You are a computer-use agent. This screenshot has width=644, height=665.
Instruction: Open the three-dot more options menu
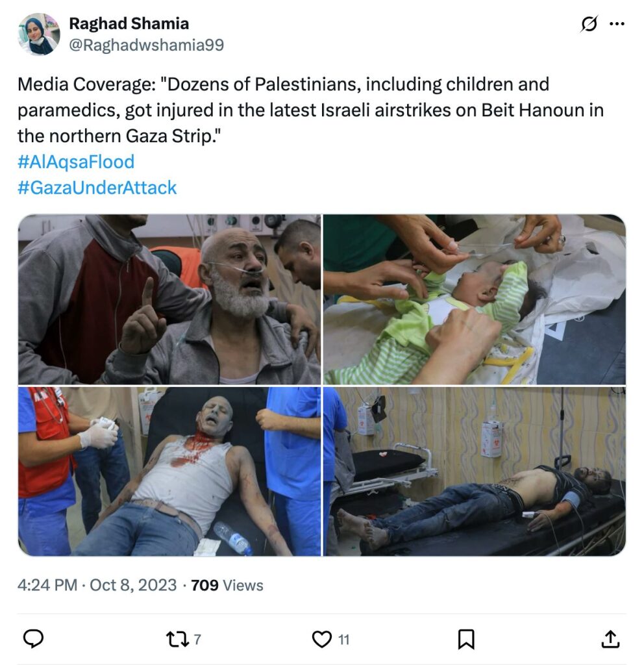[x=617, y=24]
